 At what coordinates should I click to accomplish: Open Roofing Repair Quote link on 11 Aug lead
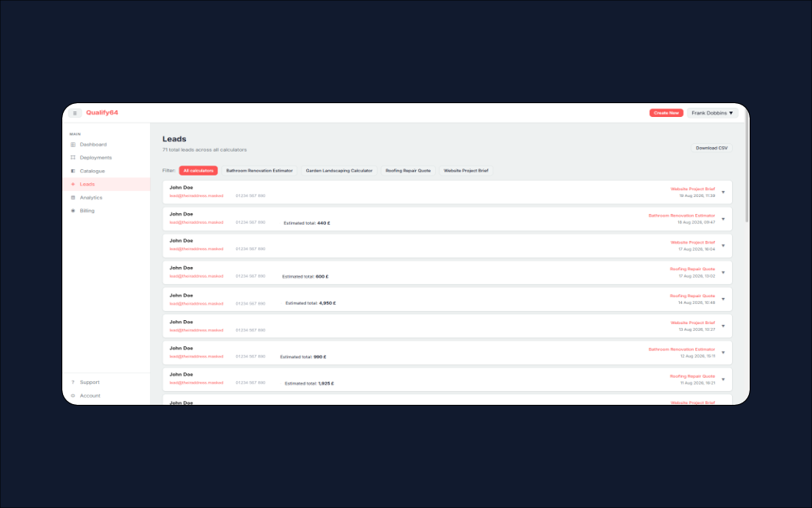[x=692, y=376]
